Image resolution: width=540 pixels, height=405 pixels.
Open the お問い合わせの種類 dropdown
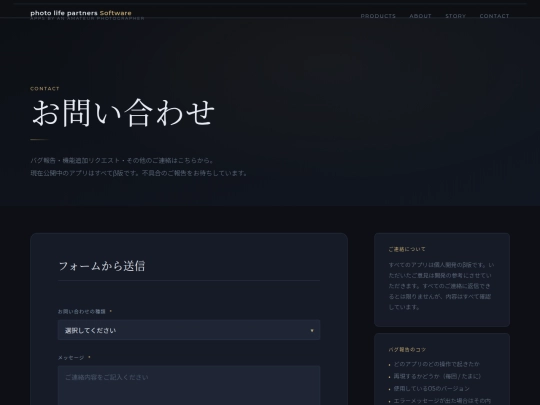(x=189, y=330)
